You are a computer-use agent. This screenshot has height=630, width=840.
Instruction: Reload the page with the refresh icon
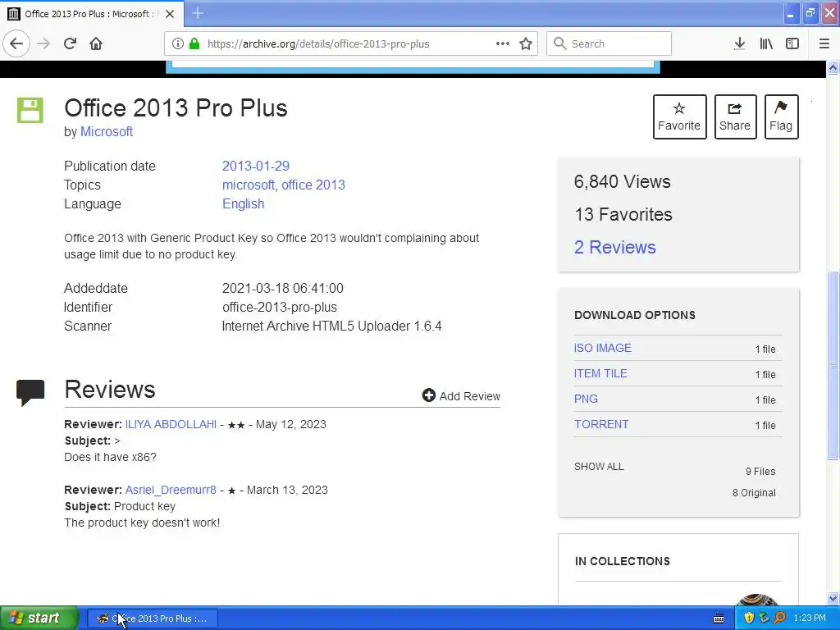pos(70,43)
